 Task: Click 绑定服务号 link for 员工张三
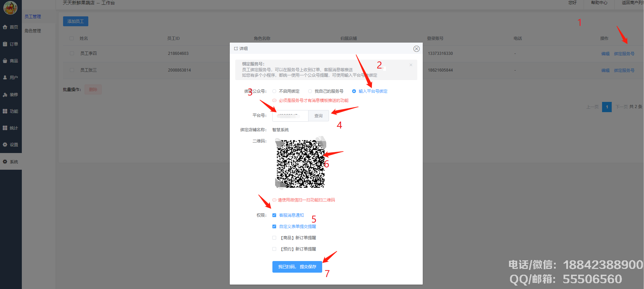[x=624, y=70]
